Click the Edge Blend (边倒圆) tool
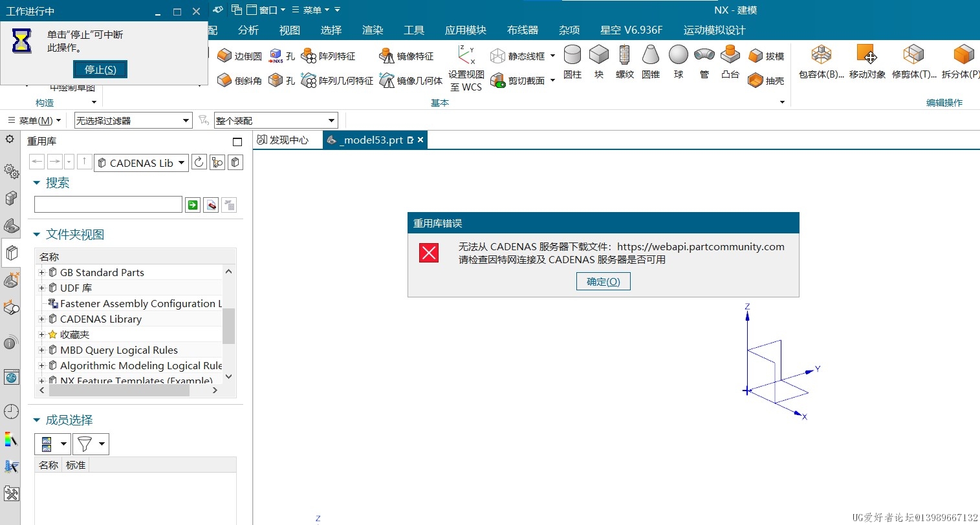The height and width of the screenshot is (525, 980). click(239, 56)
